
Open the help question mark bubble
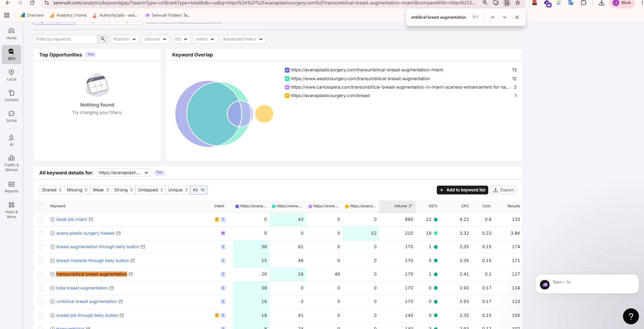click(x=631, y=316)
